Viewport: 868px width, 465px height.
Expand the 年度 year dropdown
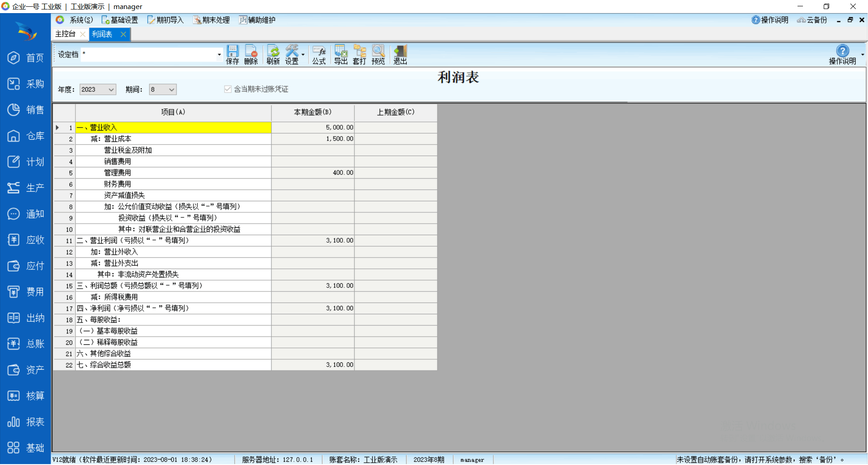pyautogui.click(x=111, y=90)
